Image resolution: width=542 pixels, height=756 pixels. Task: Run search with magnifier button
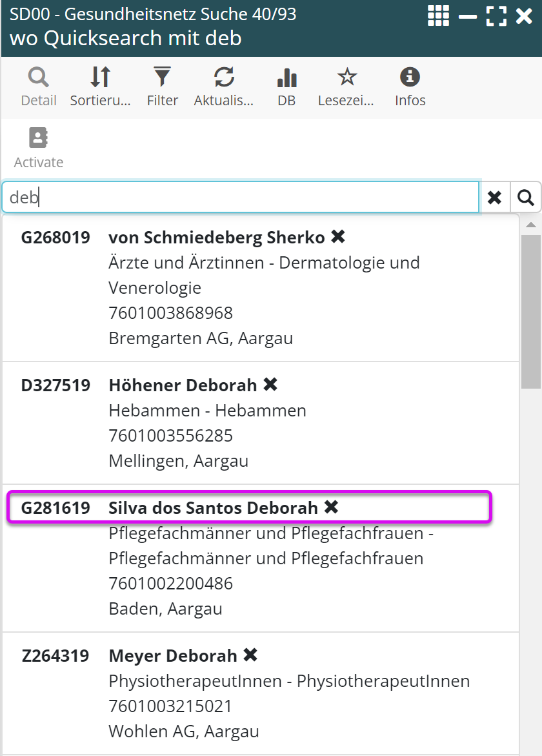pos(526,198)
